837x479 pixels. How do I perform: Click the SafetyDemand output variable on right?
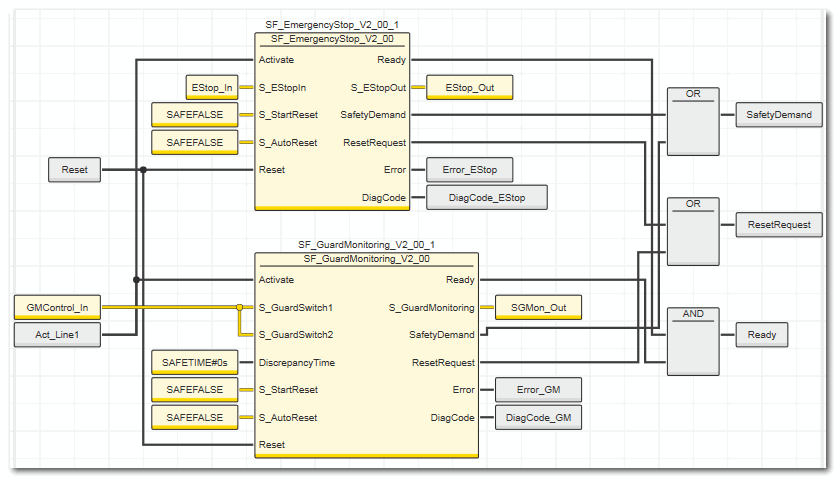click(779, 115)
